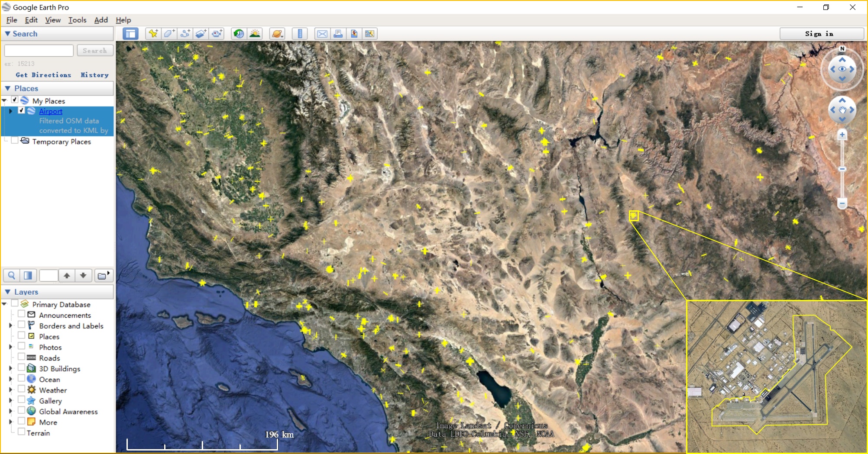
Task: Expand the Photos layer node
Action: 11,347
